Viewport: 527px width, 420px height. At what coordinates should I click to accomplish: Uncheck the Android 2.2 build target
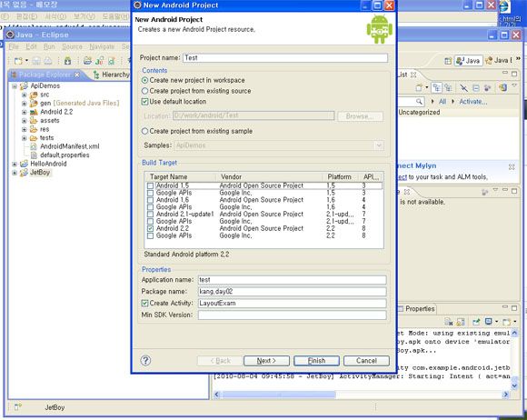tap(150, 228)
